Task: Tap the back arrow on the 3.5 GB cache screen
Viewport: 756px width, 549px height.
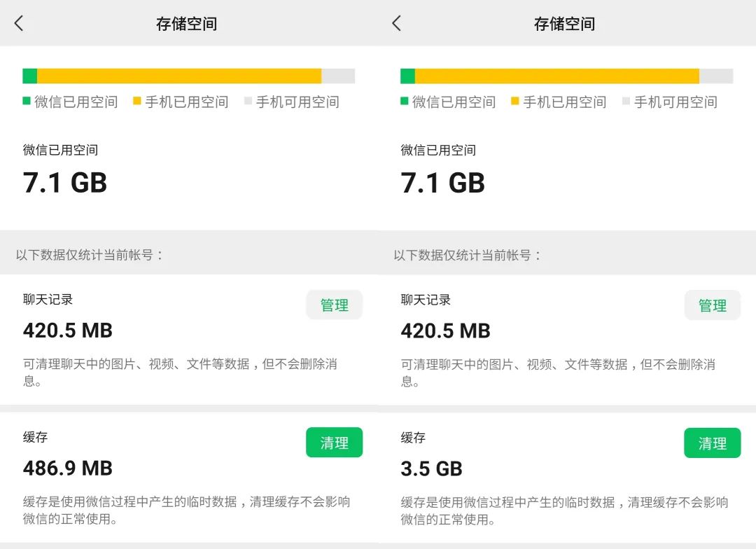Action: coord(396,23)
